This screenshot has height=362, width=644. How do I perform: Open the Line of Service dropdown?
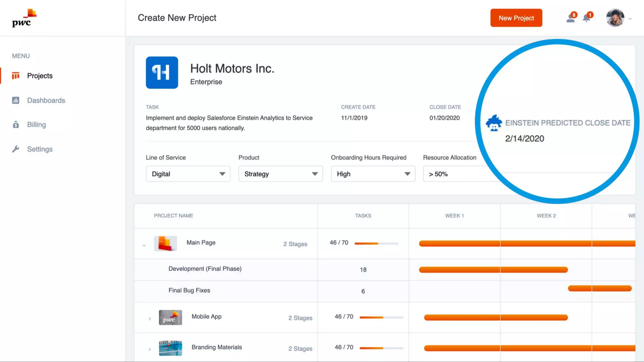[x=188, y=174]
